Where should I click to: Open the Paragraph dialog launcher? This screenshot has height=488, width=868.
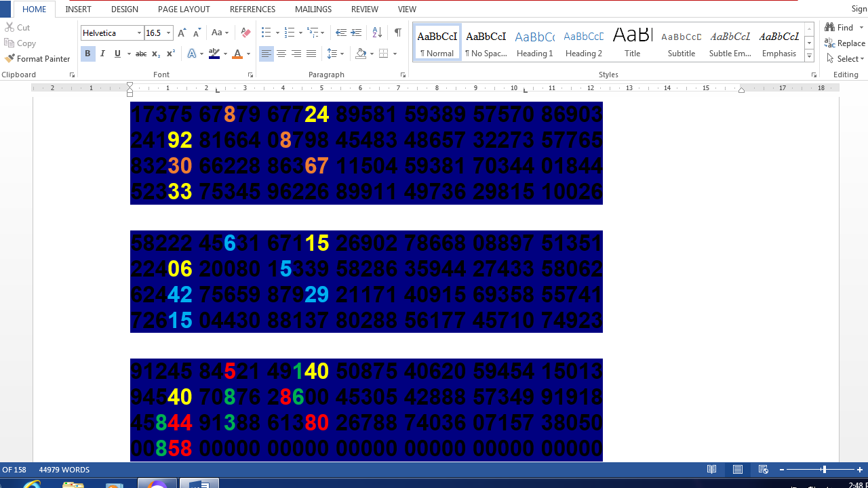tap(403, 75)
